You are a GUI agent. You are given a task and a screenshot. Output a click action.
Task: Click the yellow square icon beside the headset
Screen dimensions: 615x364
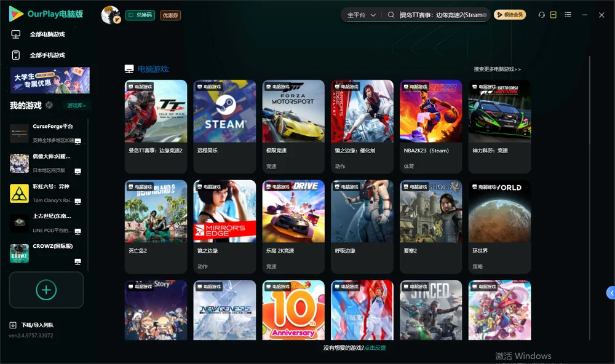pos(553,15)
